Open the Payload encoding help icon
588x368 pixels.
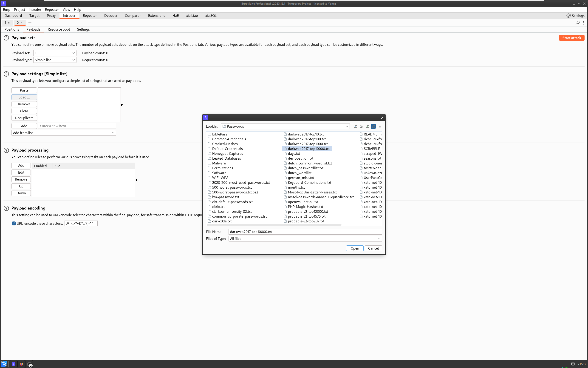click(x=6, y=208)
